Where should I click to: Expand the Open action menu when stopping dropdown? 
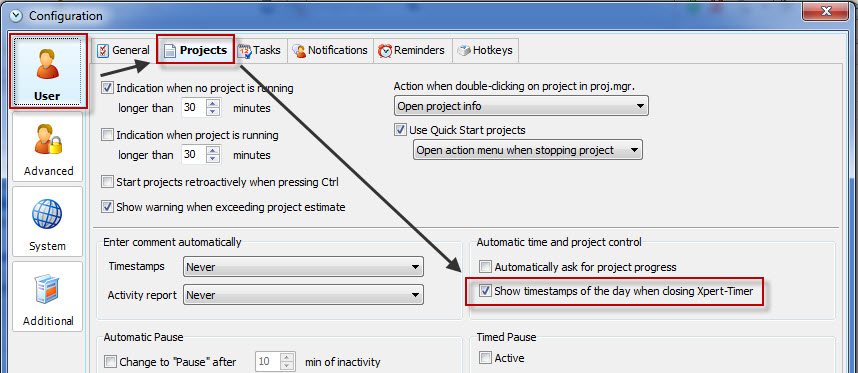coord(527,150)
